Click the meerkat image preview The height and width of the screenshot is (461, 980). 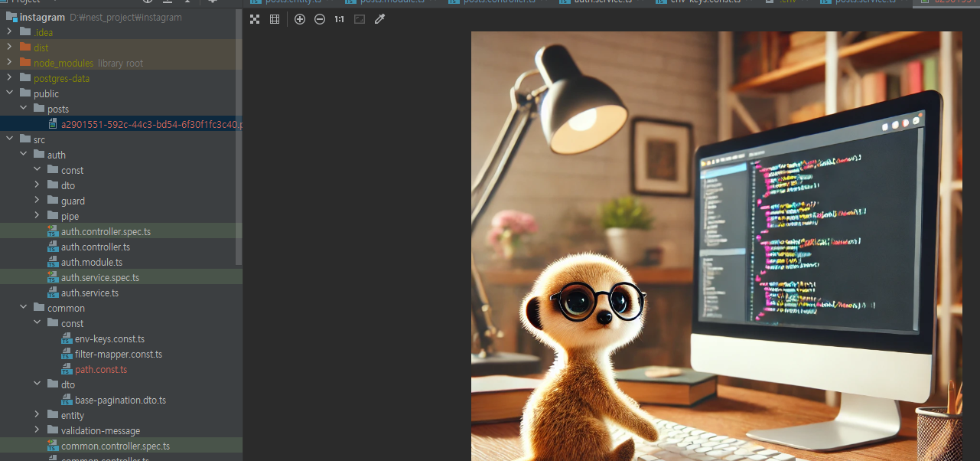716,246
